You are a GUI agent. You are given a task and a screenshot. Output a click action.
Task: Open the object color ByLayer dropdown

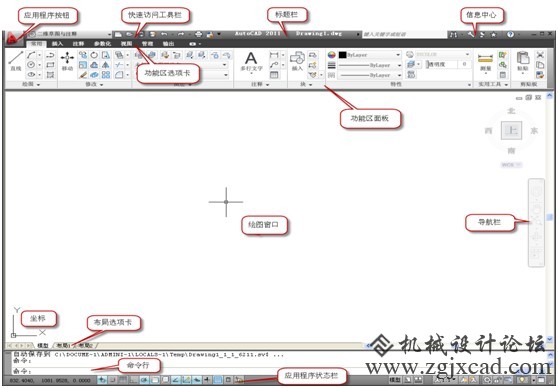pos(370,55)
